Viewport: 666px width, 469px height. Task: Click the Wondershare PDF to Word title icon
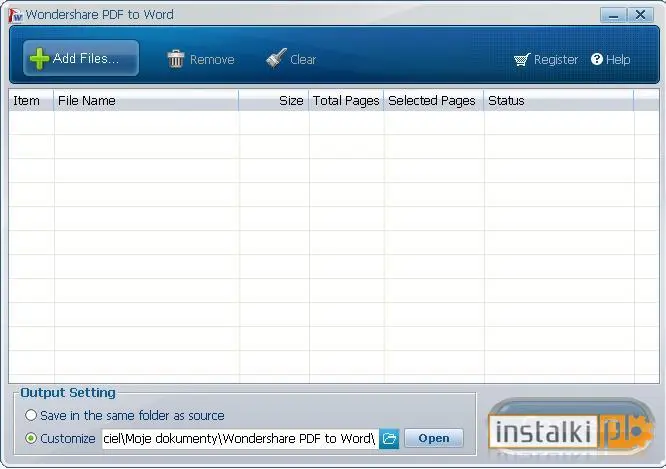[x=16, y=15]
